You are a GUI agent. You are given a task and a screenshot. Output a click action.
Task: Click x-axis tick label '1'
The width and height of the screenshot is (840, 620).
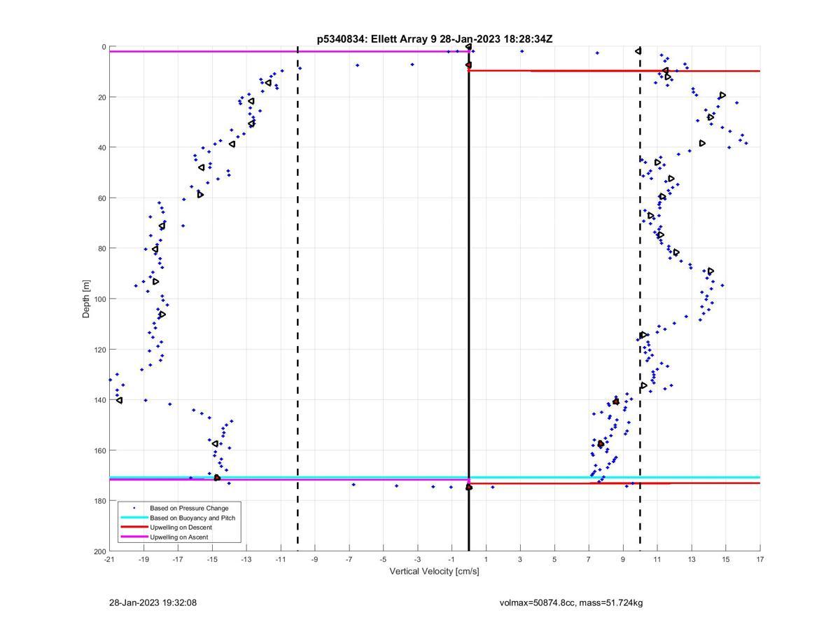486,559
